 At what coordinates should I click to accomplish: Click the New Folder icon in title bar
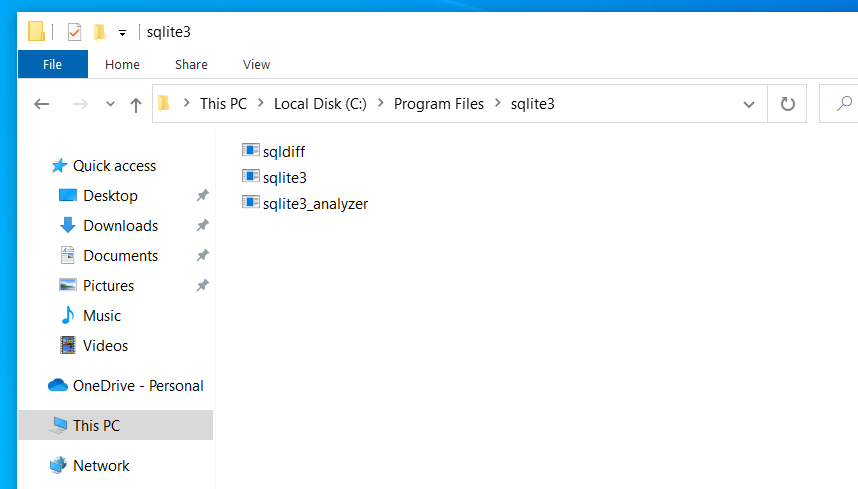pyautogui.click(x=100, y=32)
